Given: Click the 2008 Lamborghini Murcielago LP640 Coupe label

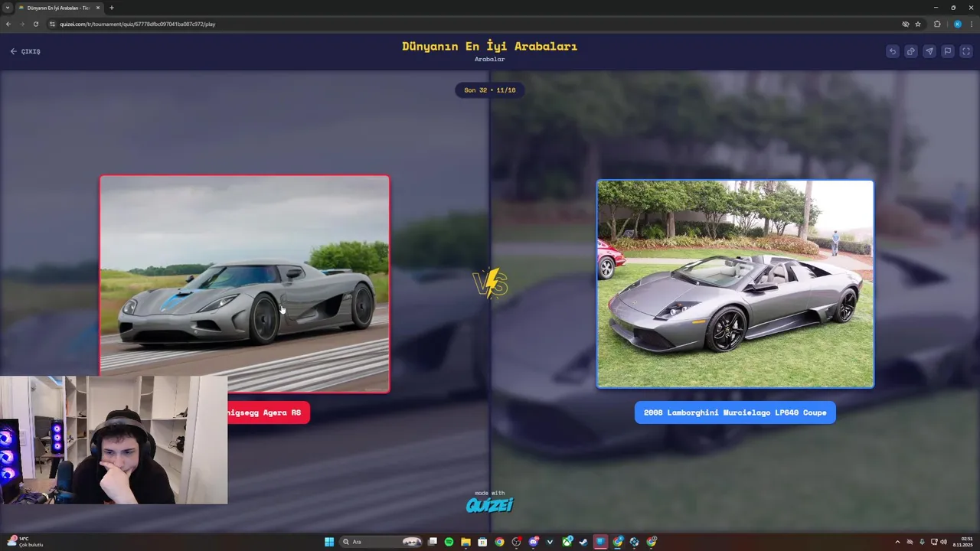Looking at the screenshot, I should (735, 412).
